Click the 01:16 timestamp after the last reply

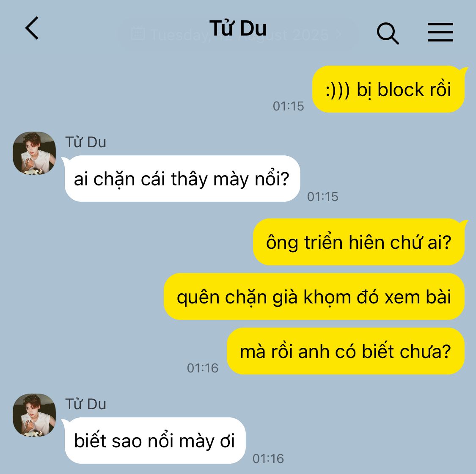click(268, 458)
